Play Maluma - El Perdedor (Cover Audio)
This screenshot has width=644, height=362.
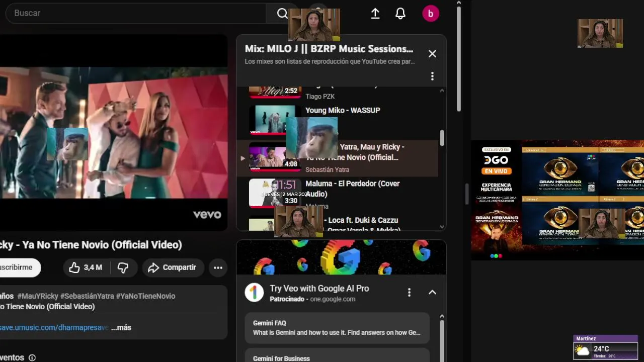coord(353,189)
